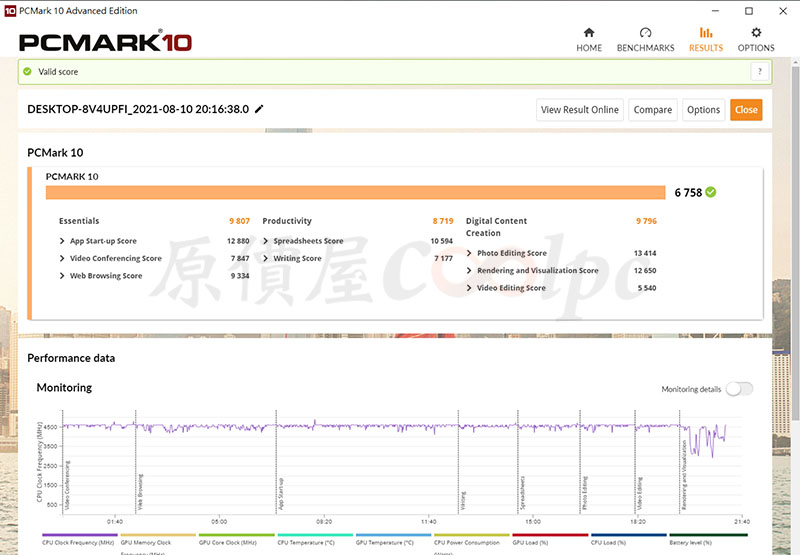Go to the BENCHMARKS tab label

tap(645, 48)
